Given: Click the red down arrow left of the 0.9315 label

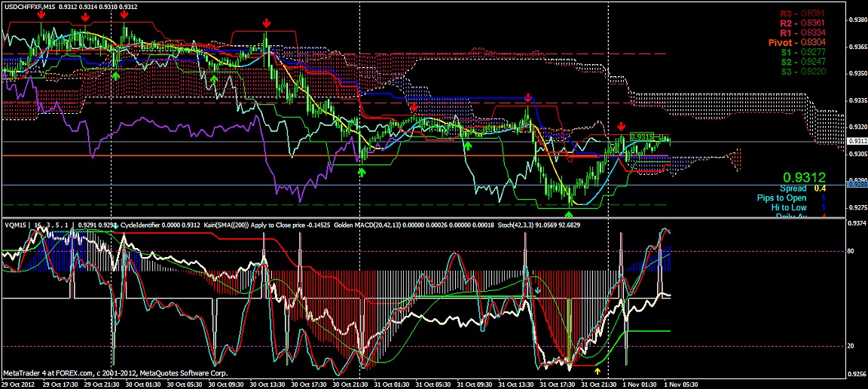Looking at the screenshot, I should (x=621, y=127).
